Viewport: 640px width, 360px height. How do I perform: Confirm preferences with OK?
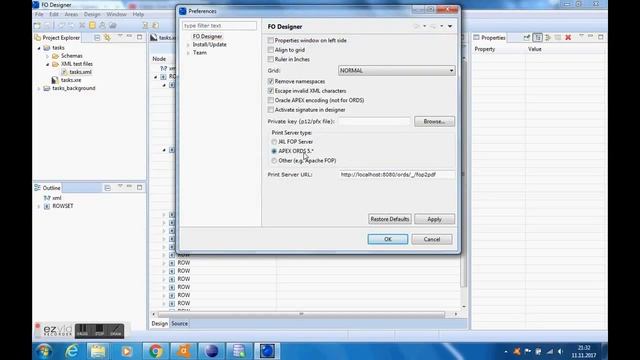coord(388,239)
